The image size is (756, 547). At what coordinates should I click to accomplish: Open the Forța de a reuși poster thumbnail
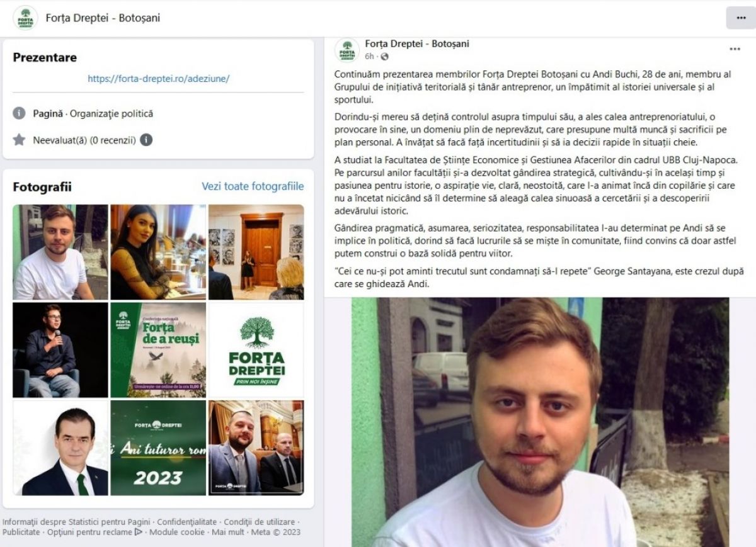tap(158, 350)
